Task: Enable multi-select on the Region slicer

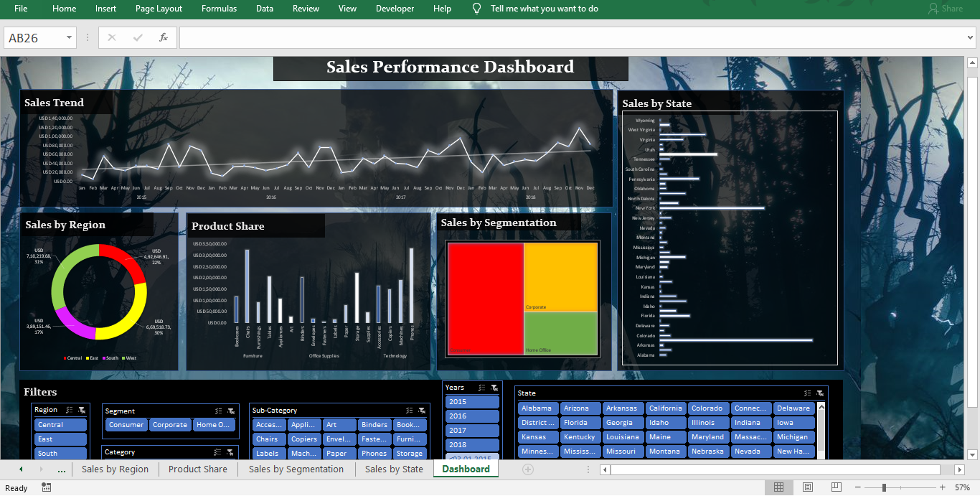Action: [x=67, y=409]
